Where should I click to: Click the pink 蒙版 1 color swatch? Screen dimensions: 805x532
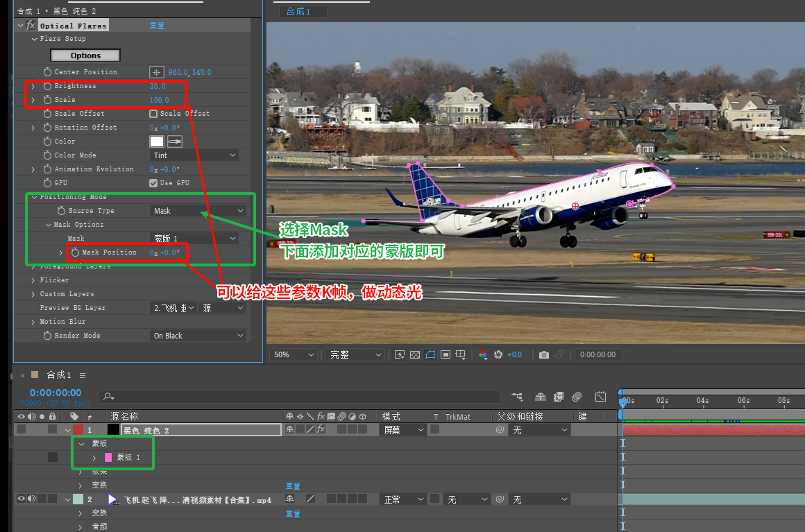[108, 457]
